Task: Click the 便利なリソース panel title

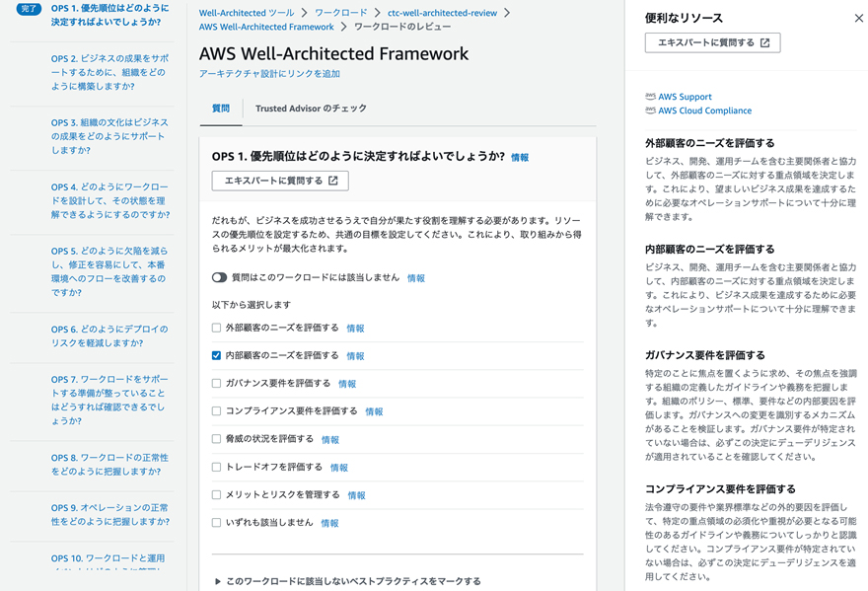Action: (684, 19)
